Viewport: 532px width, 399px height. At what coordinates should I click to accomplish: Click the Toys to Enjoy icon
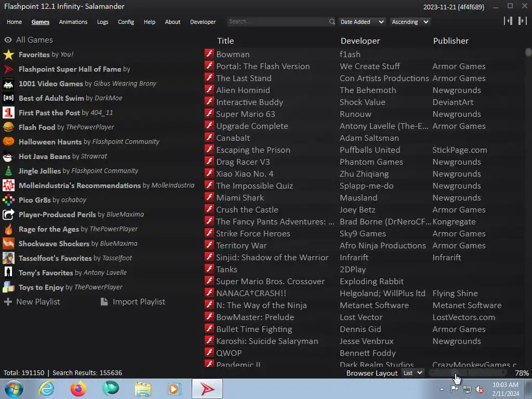coord(8,287)
